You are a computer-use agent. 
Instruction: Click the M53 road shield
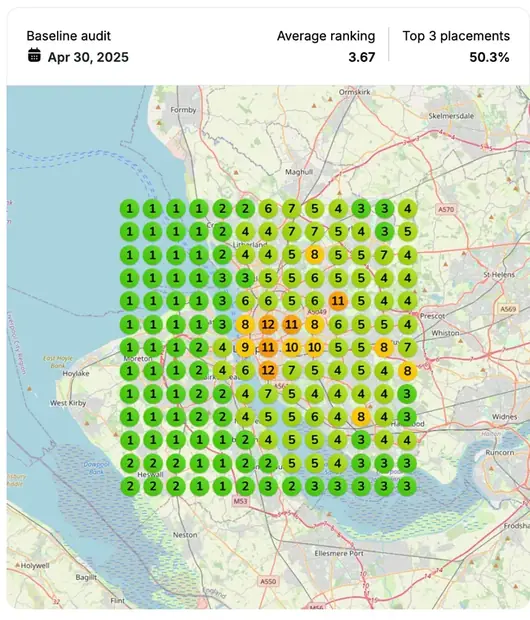pos(240,501)
